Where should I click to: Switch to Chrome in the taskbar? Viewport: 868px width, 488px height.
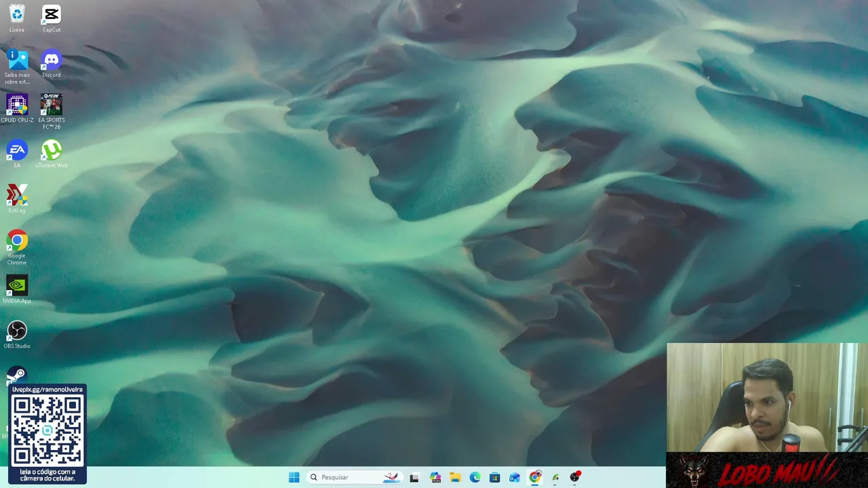click(535, 477)
